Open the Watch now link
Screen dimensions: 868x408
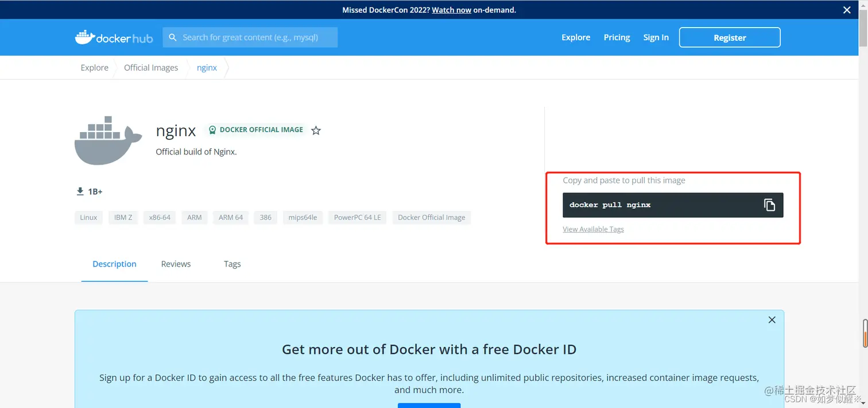pos(451,10)
